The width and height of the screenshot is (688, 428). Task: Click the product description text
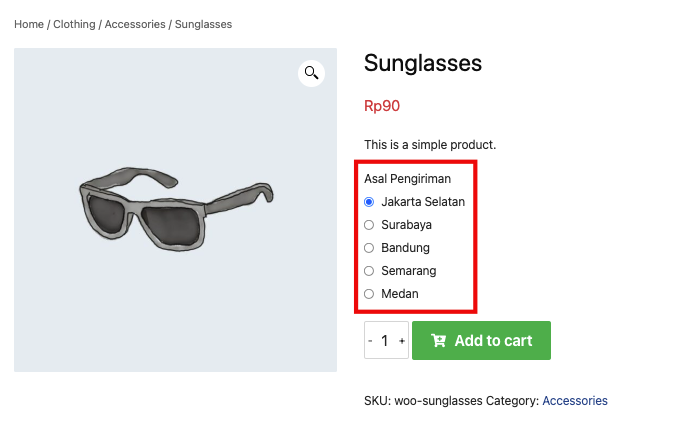(430, 145)
